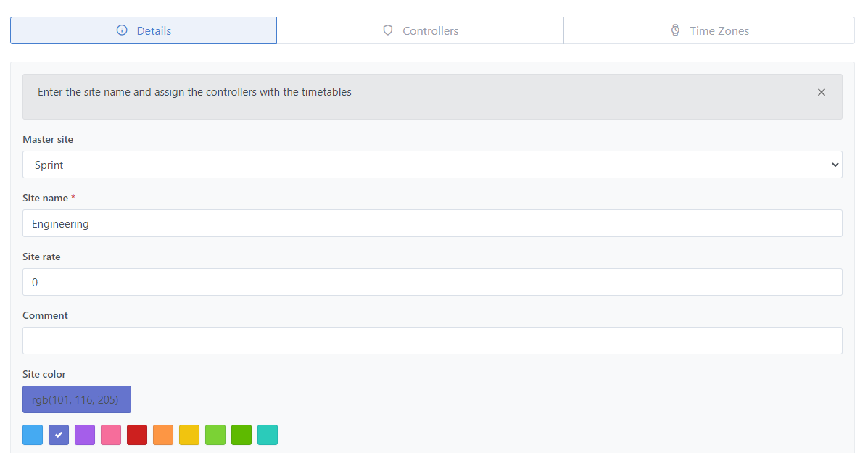Pick the purple site color swatch
Viewport: 868px width, 453px height.
pyautogui.click(x=85, y=435)
